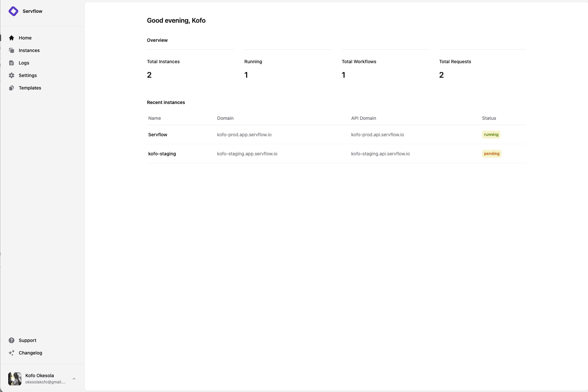Click the pending status badge for kofo-staging

point(492,154)
